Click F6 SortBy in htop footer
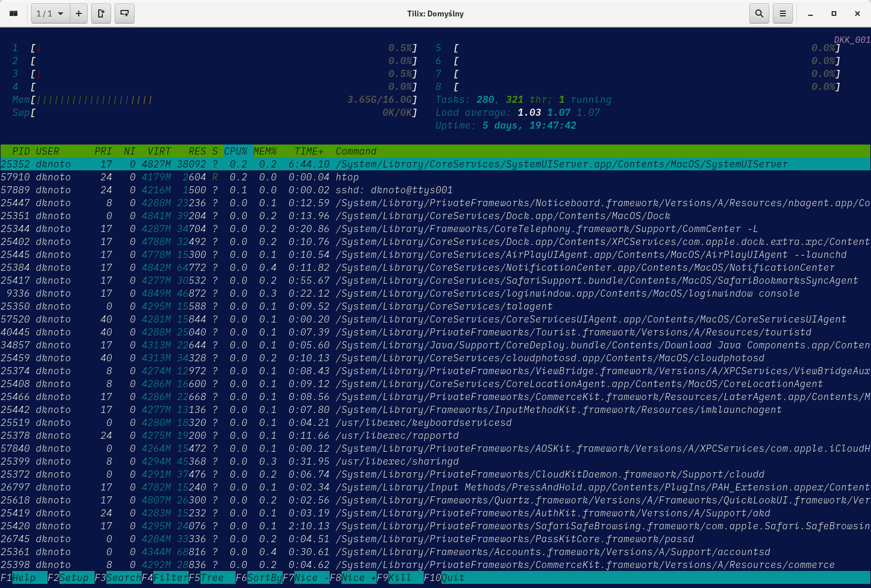871x588 pixels. (259, 577)
